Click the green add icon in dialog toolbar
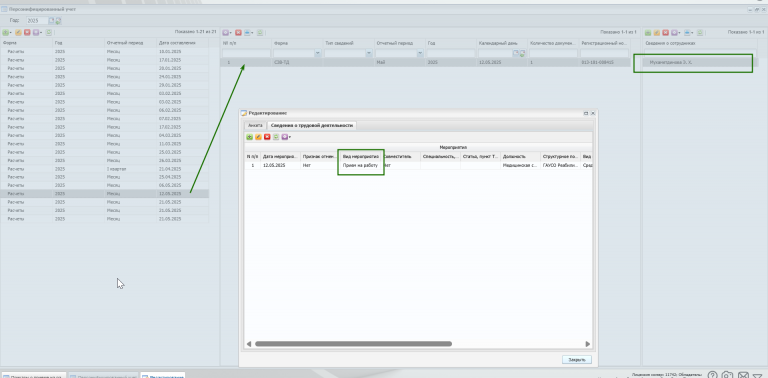The height and width of the screenshot is (378, 768). click(249, 137)
